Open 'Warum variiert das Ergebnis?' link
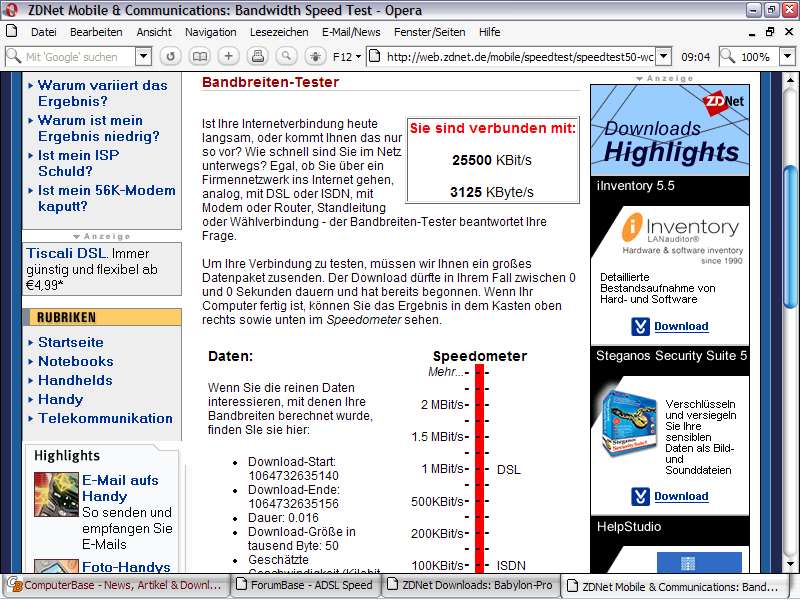Viewport: 800px width, 600px height. coord(103,93)
